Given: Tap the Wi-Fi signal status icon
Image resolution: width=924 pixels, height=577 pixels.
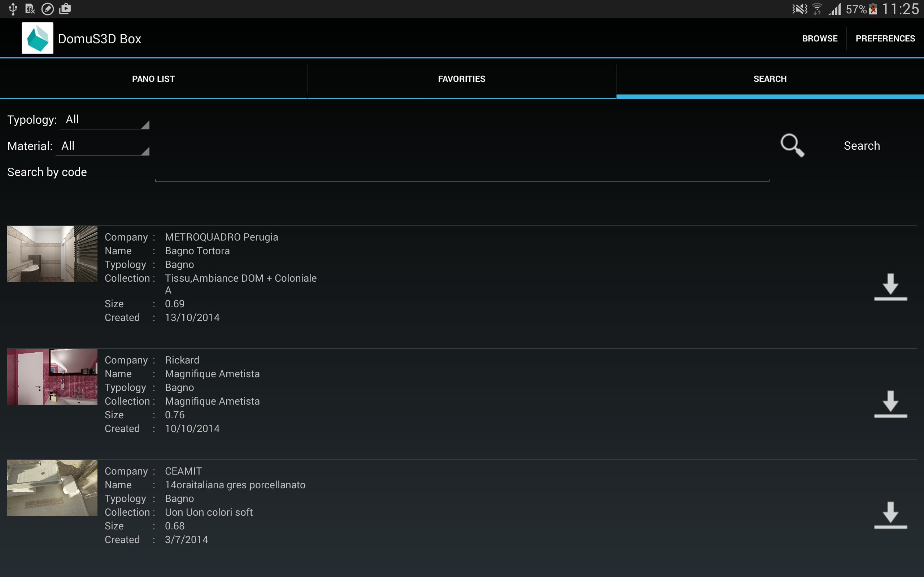Looking at the screenshot, I should point(817,9).
